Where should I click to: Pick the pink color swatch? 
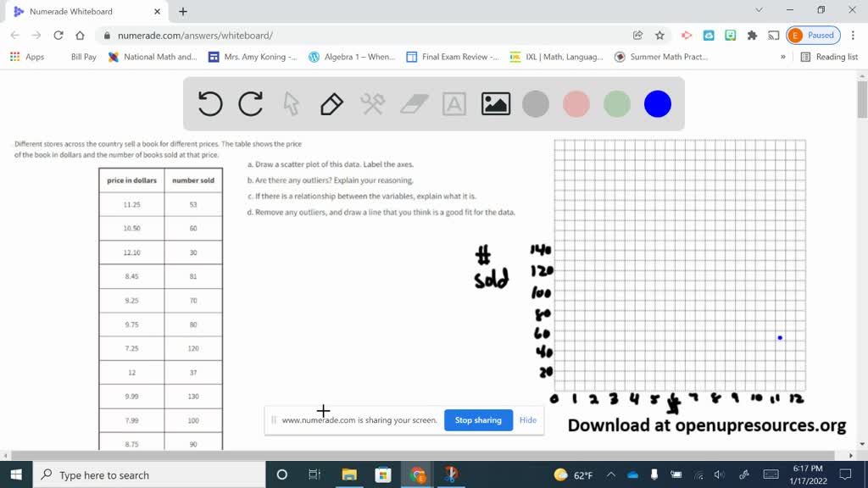(576, 104)
